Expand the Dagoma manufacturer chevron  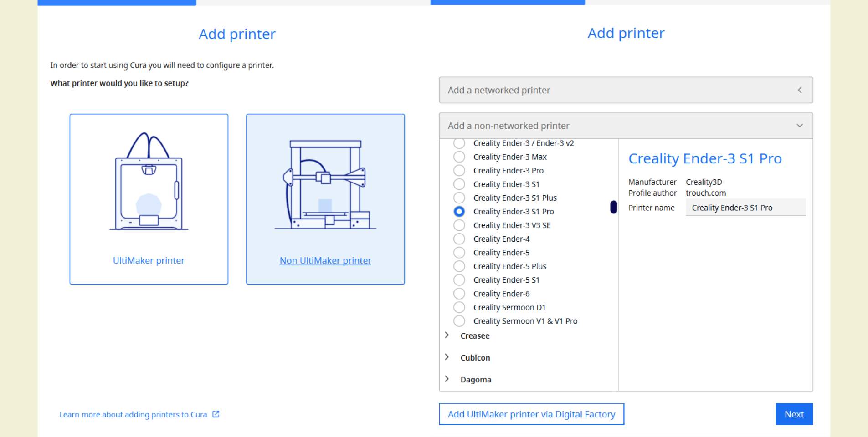coord(447,379)
